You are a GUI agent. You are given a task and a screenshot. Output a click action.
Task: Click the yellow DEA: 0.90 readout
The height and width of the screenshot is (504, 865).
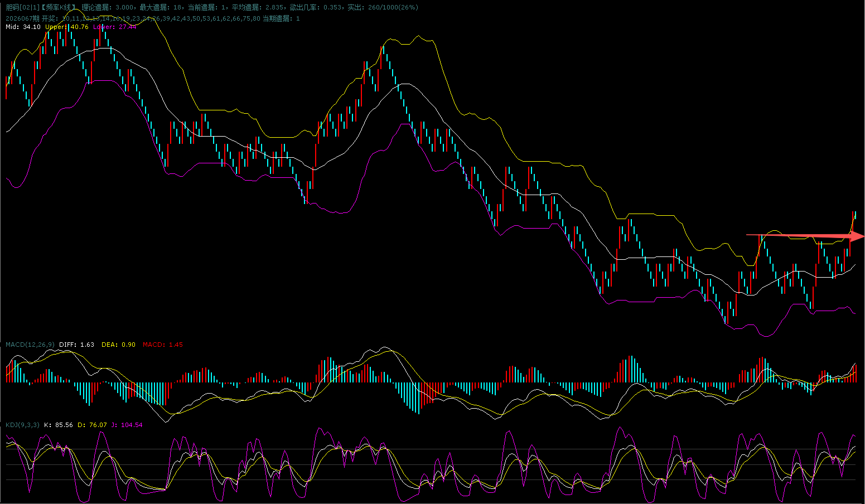click(118, 345)
